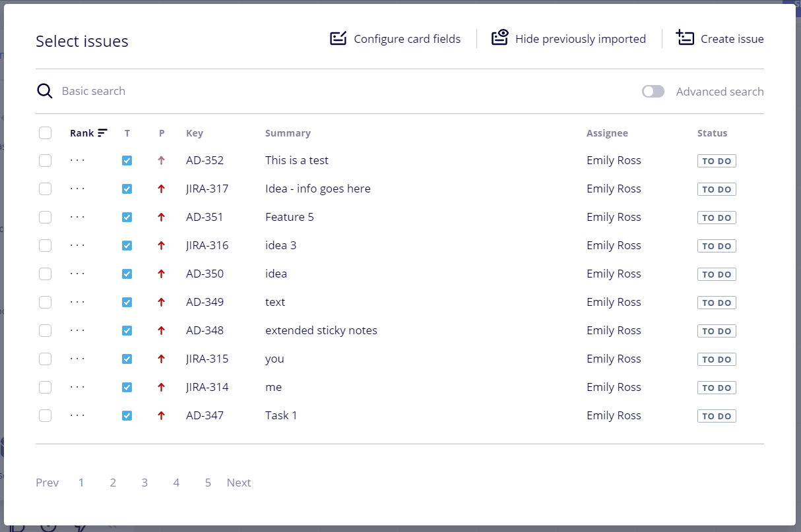Jump to page 5 in pagination
This screenshot has height=532, width=801.
(208, 483)
